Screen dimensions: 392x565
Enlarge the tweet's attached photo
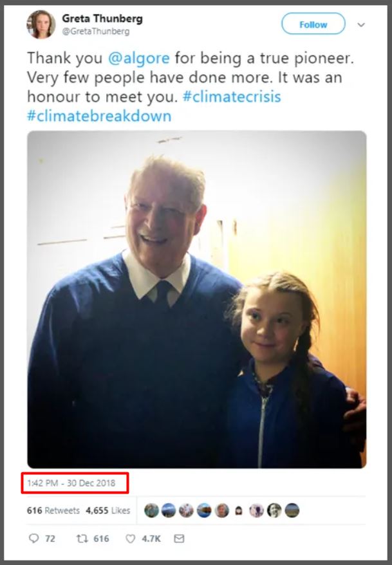point(196,299)
